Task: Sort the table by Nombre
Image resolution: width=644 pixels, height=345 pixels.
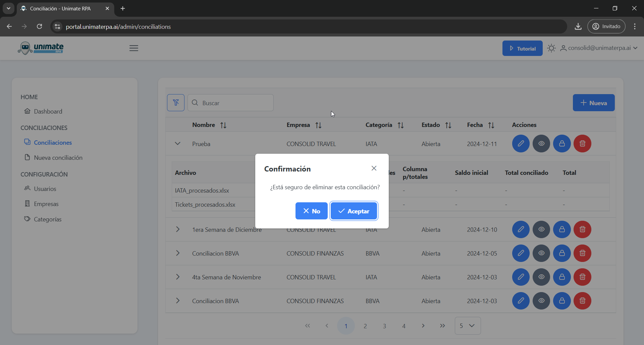Action: click(210, 125)
